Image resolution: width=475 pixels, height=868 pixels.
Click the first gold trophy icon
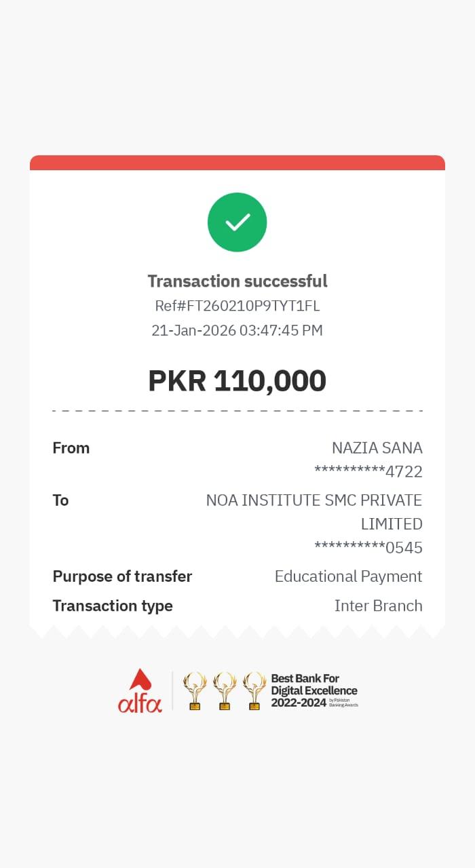click(x=195, y=691)
